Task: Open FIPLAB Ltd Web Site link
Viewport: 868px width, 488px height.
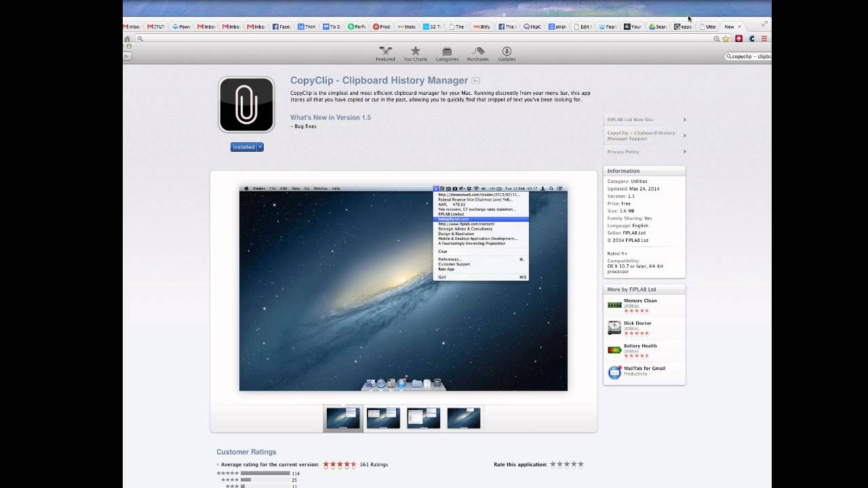Action: click(630, 119)
